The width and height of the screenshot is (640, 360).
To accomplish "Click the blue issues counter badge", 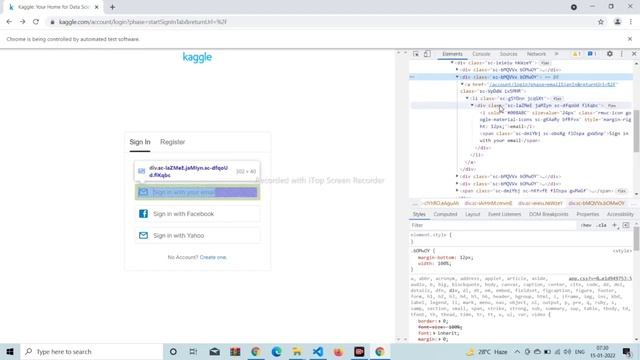I will [592, 54].
